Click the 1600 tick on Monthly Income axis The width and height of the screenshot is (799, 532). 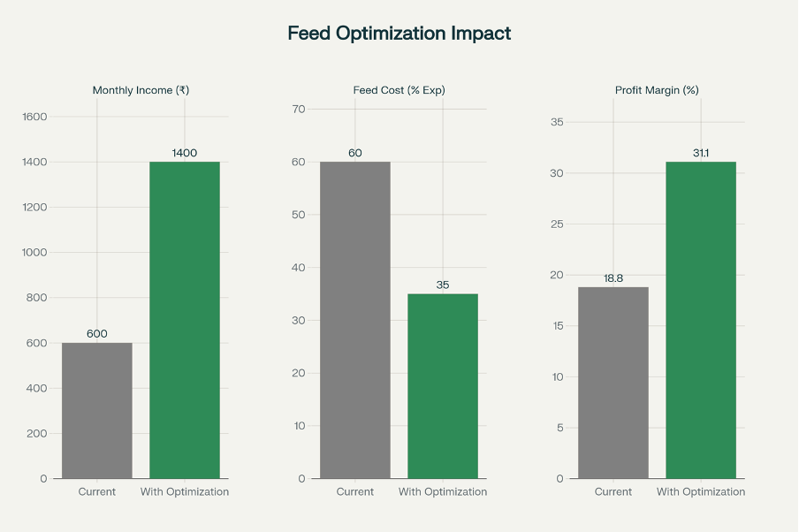[35, 117]
